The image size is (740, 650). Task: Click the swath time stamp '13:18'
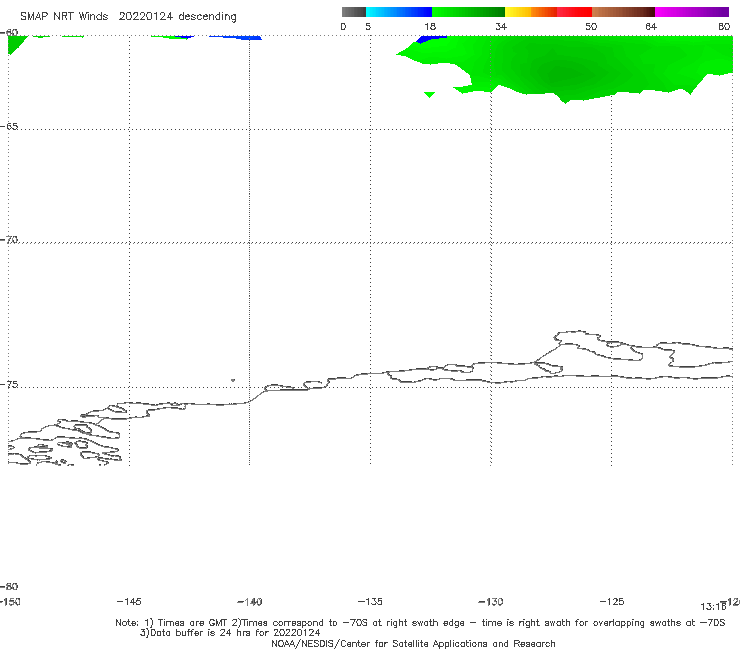pos(713,607)
